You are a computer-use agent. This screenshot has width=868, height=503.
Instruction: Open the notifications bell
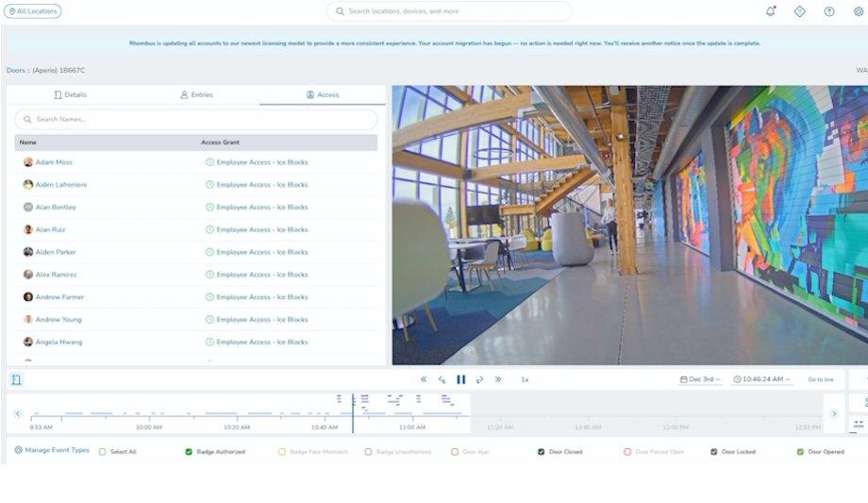click(x=770, y=11)
